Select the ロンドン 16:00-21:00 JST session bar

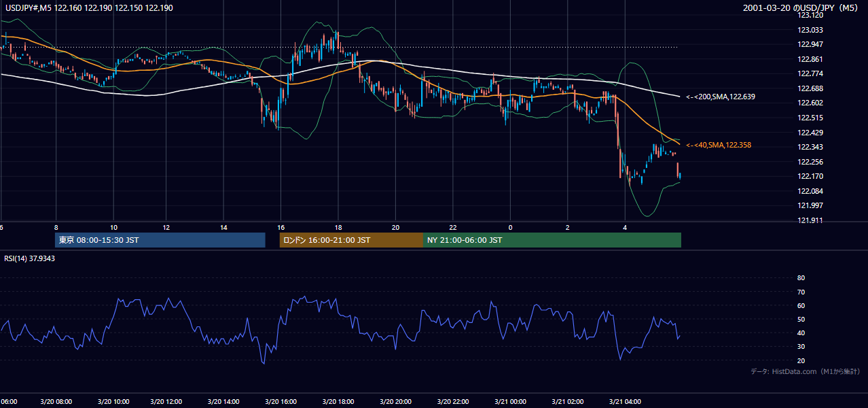[351, 240]
